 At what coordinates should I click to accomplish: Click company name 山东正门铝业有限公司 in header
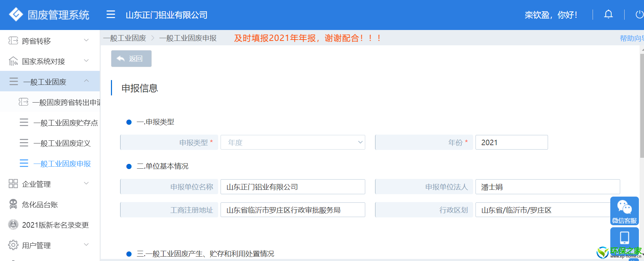[166, 15]
